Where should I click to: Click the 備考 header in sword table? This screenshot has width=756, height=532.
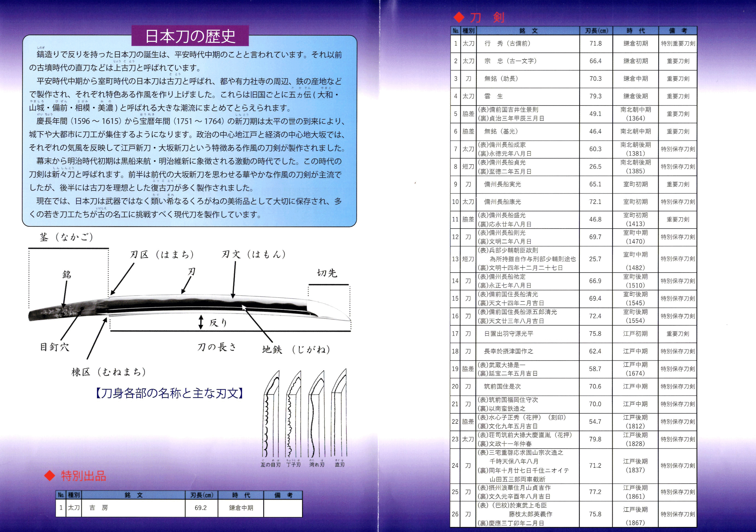coord(678,31)
